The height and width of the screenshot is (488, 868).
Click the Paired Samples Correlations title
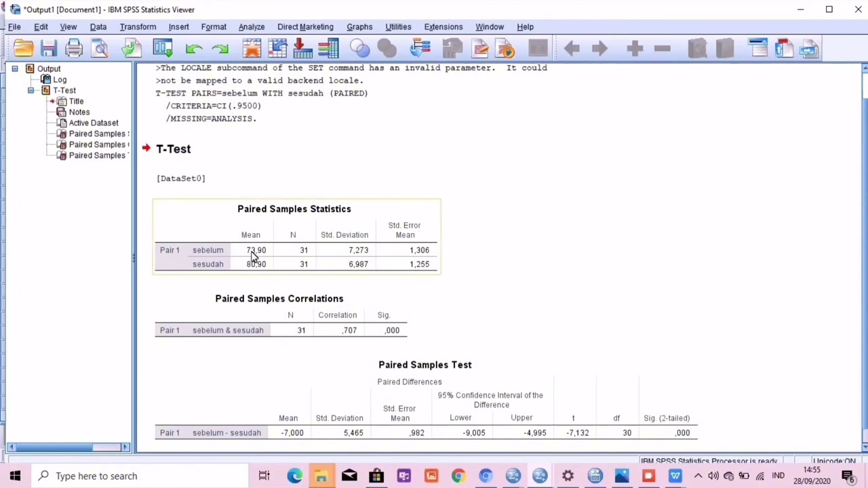click(x=279, y=298)
